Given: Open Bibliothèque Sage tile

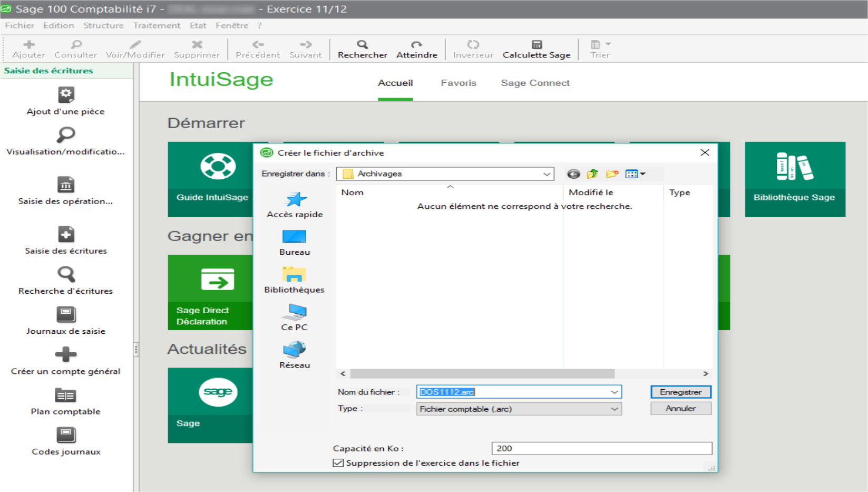Looking at the screenshot, I should pos(794,179).
